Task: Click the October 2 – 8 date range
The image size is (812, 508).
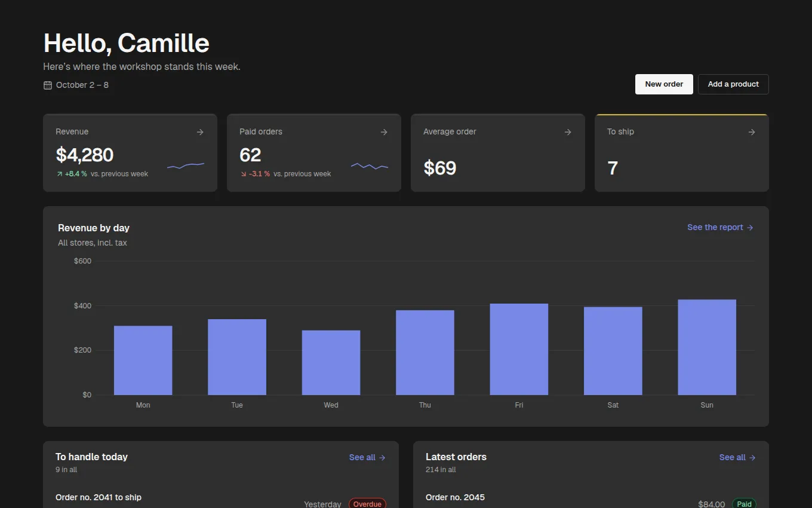Action: (x=82, y=85)
